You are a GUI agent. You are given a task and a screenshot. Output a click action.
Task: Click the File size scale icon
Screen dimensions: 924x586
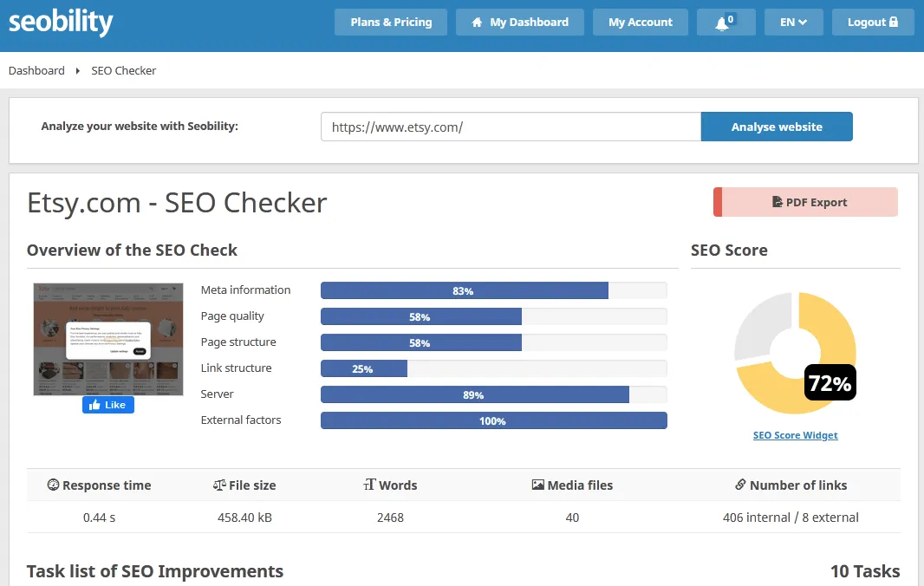click(219, 485)
